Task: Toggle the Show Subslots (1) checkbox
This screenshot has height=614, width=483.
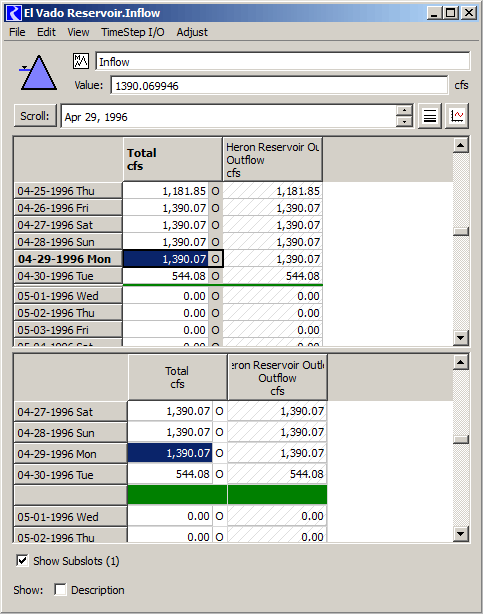Action: [x=22, y=560]
